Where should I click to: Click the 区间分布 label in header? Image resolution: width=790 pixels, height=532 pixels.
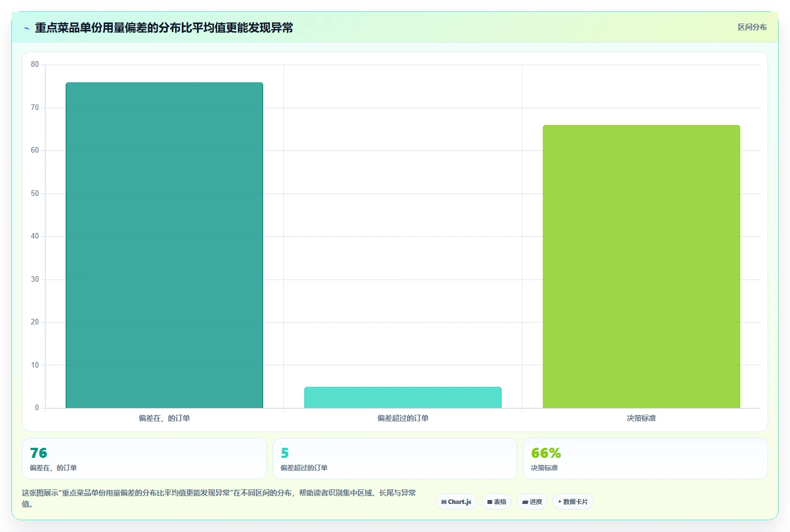[x=752, y=27]
